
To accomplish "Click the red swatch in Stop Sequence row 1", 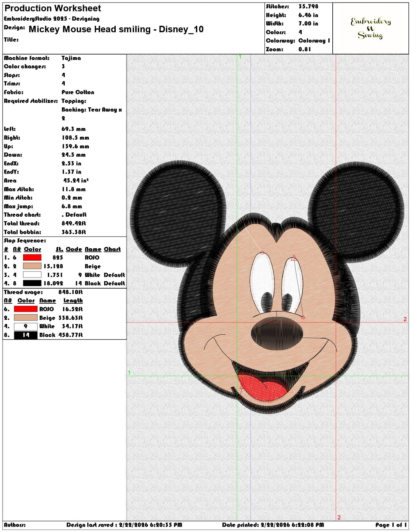I will 32,258.
